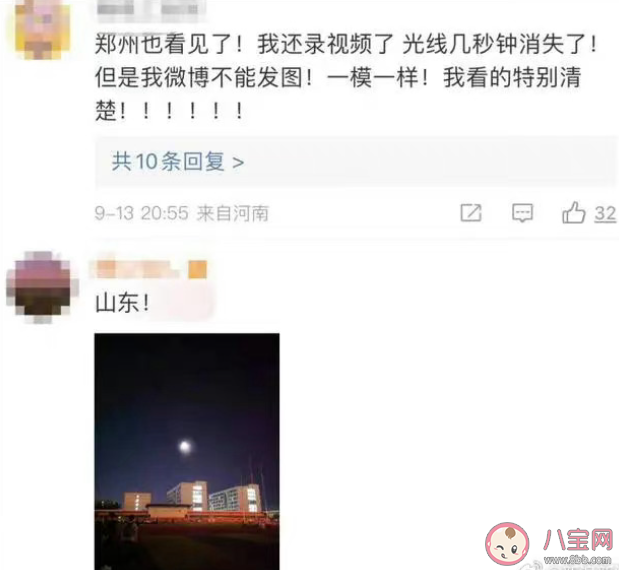This screenshot has width=619, height=570.
Task: Click the like count 32
Action: click(605, 214)
